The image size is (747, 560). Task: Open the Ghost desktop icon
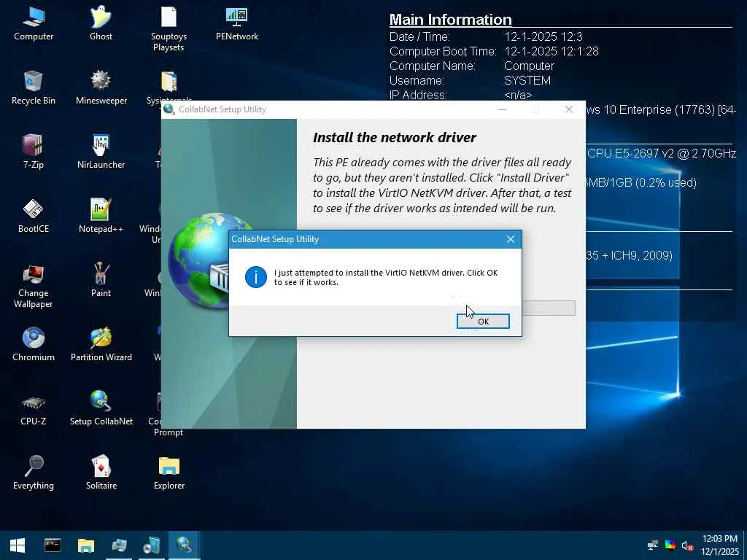[101, 24]
